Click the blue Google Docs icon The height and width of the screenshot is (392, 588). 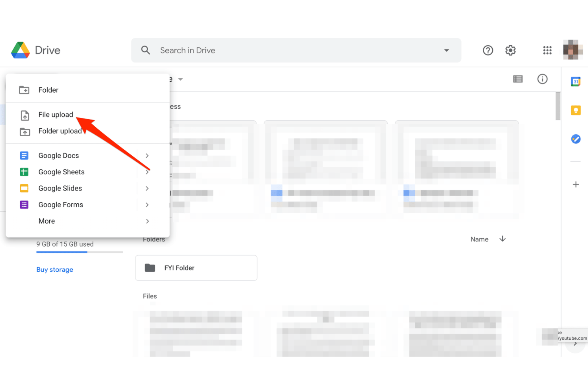click(x=24, y=155)
